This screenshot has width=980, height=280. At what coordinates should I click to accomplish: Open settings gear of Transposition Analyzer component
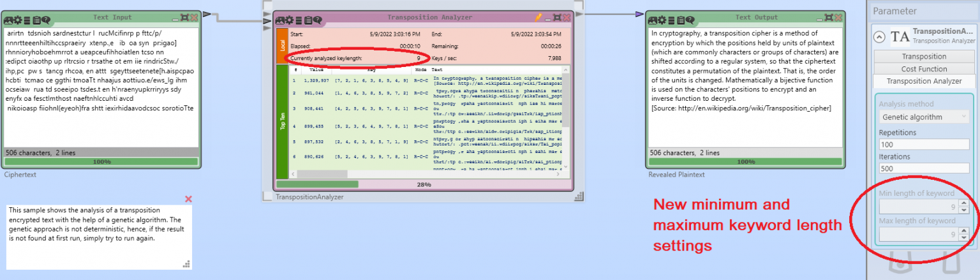tap(290, 20)
